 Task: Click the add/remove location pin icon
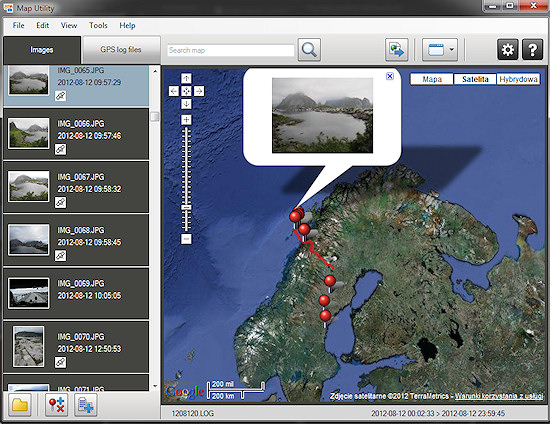56,405
